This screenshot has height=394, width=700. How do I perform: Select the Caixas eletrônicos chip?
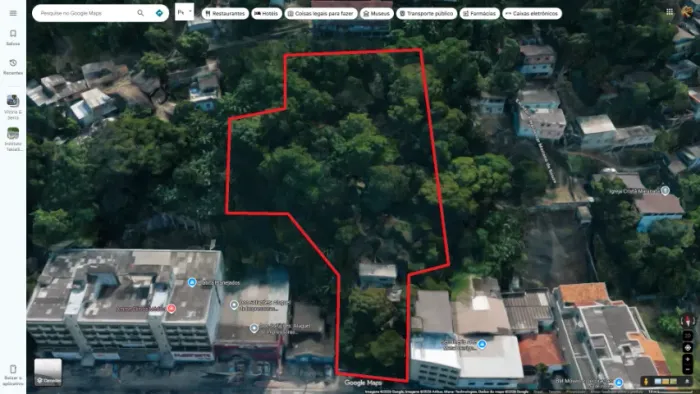coord(532,13)
